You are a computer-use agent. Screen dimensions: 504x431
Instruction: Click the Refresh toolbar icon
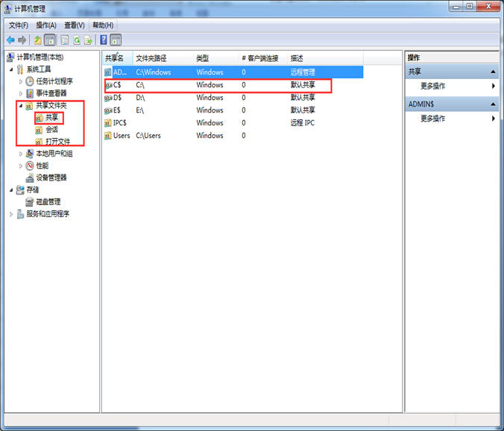pos(77,40)
